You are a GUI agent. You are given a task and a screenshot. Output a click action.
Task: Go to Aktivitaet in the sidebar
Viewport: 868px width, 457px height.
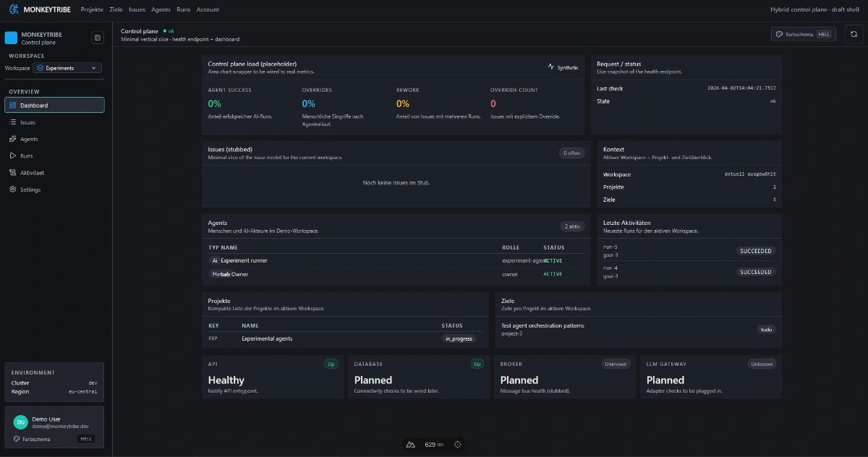tap(54, 173)
